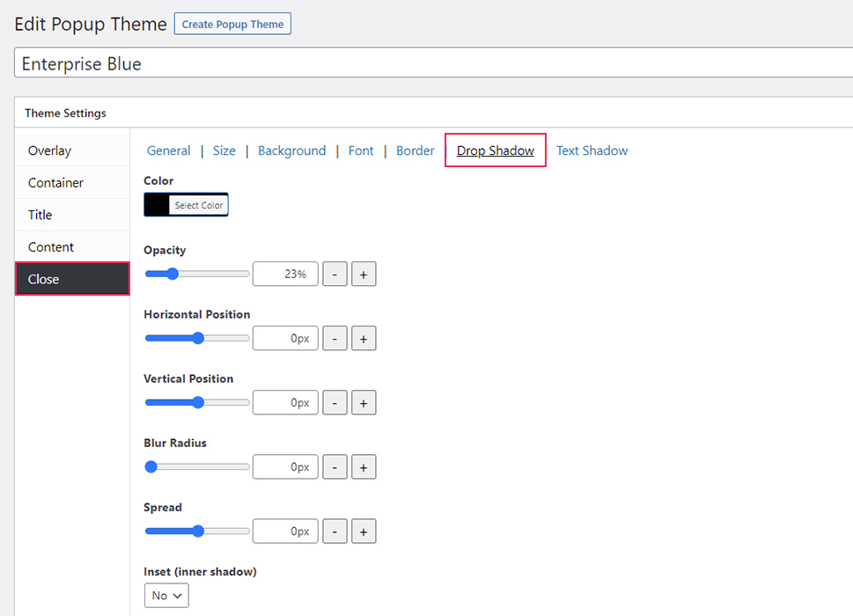Open the Border settings tab
Image resolution: width=853 pixels, height=616 pixels.
click(415, 150)
